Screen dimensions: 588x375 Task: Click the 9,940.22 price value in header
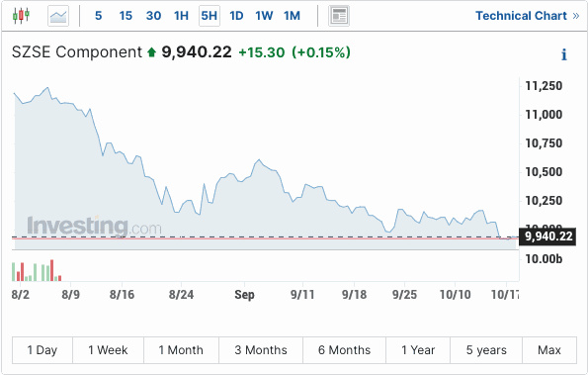pyautogui.click(x=197, y=52)
